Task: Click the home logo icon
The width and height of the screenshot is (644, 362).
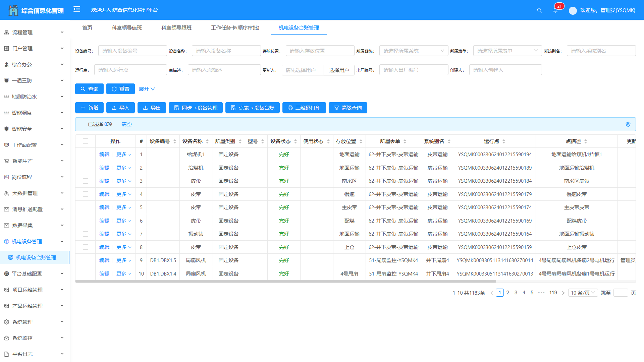Action: click(x=13, y=10)
